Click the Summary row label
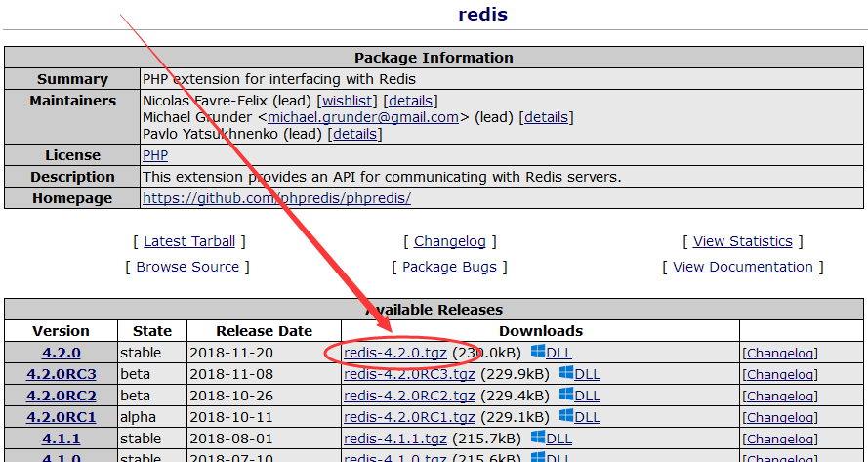The width and height of the screenshot is (868, 462). 72,79
